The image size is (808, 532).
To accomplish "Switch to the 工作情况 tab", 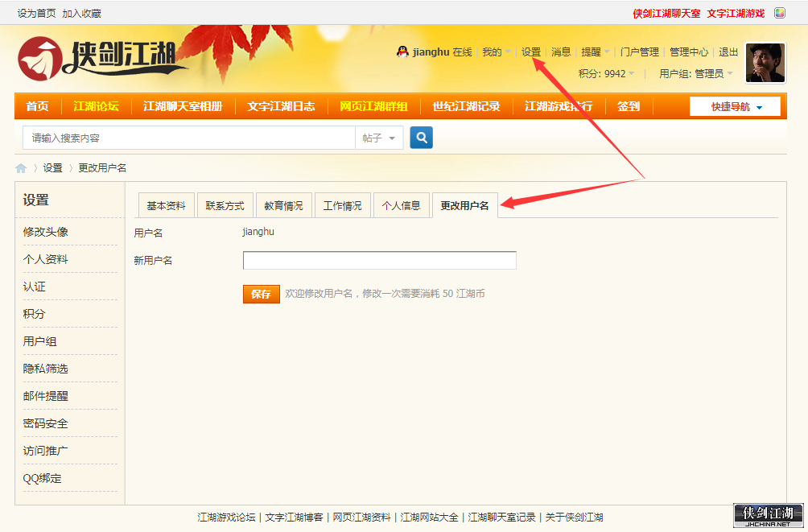I will click(342, 206).
